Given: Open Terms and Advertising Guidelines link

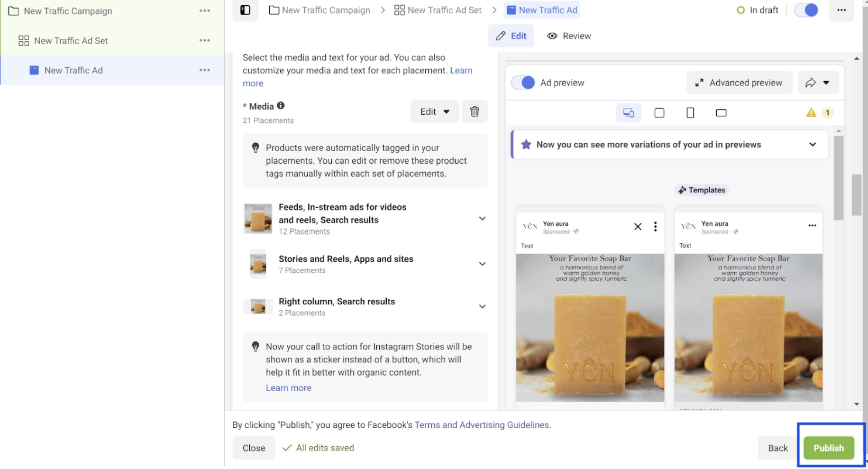Looking at the screenshot, I should pos(482,424).
